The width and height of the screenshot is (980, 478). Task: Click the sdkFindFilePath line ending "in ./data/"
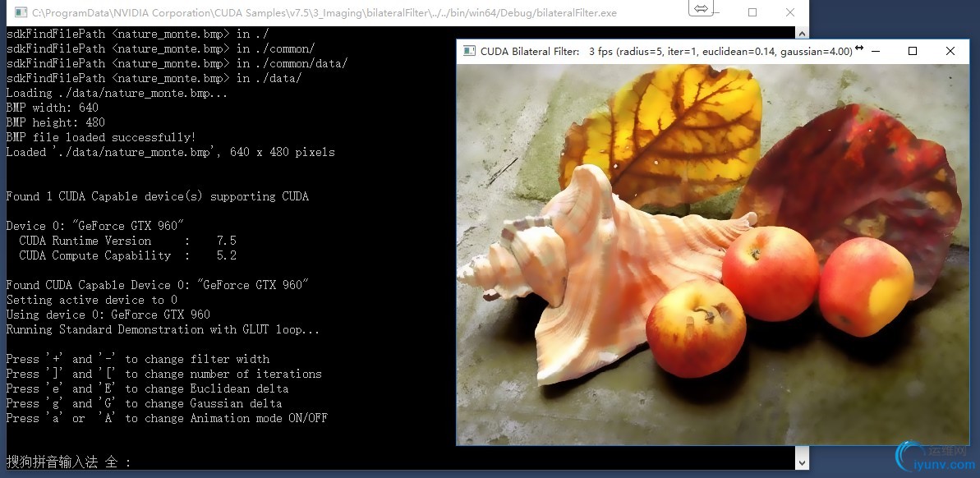click(154, 78)
